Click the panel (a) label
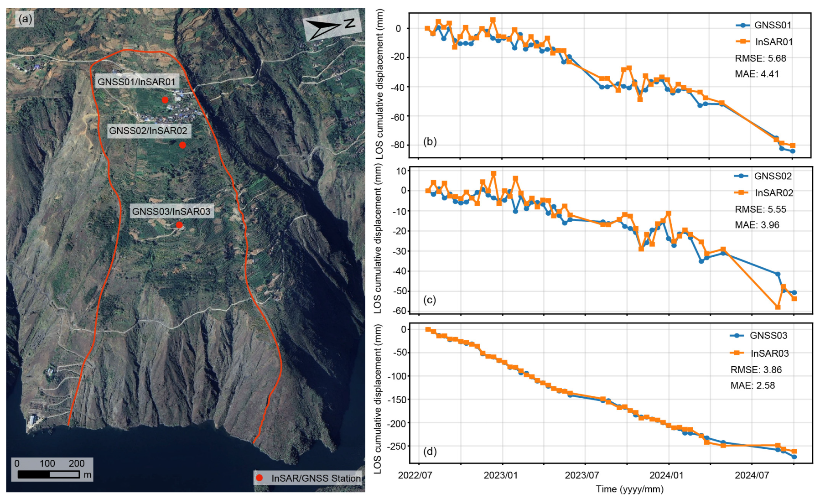The image size is (820, 504). click(x=24, y=19)
